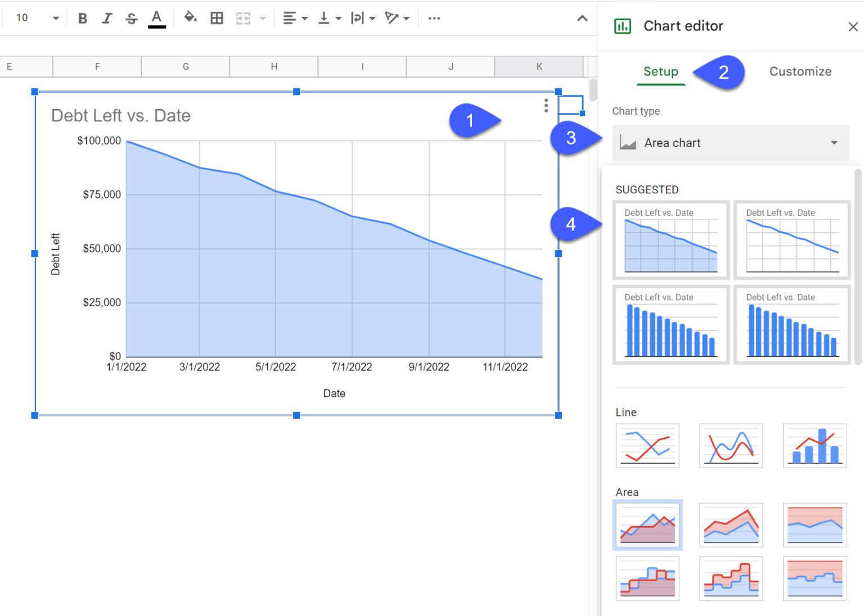Switch to the Customize tab

click(x=800, y=71)
